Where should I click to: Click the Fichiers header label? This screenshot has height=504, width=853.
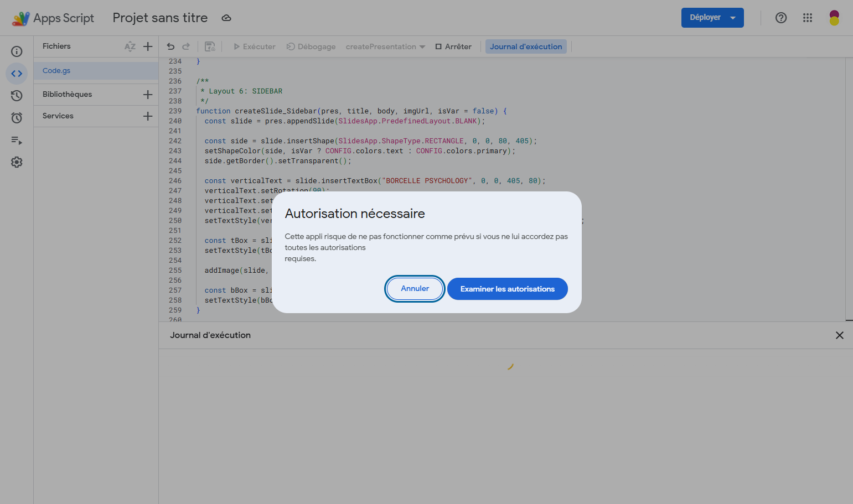pos(56,46)
